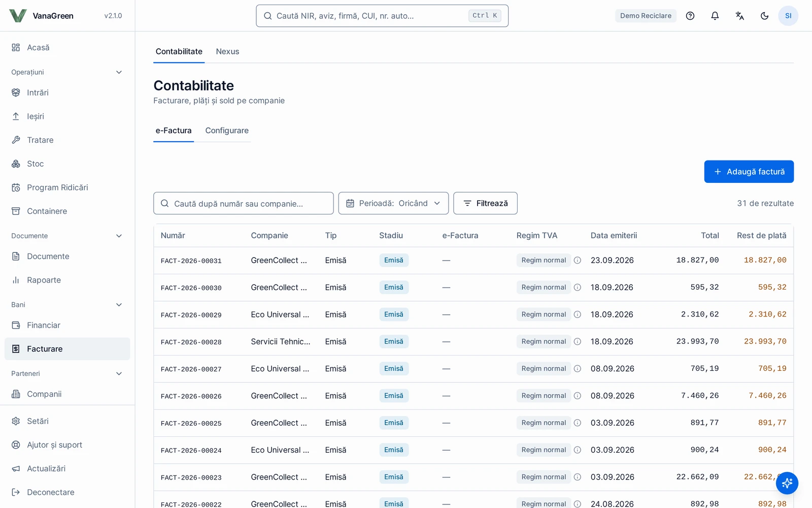Open Actualizări in the sidebar
The height and width of the screenshot is (508, 812).
click(x=67, y=469)
